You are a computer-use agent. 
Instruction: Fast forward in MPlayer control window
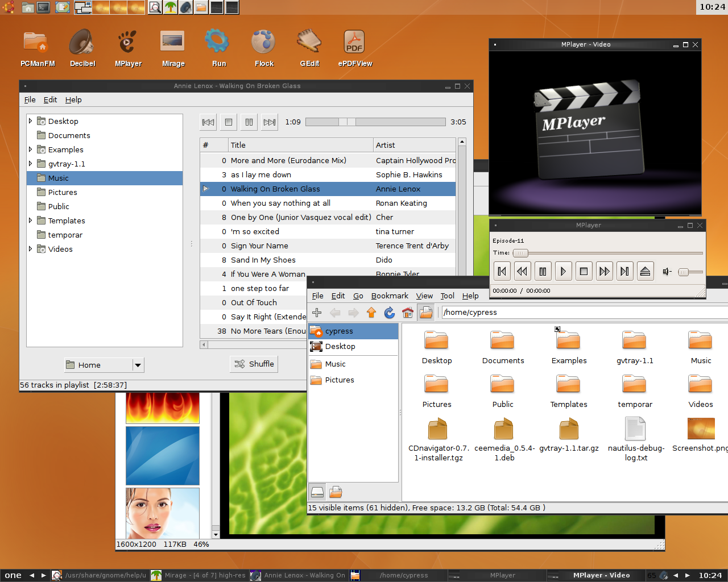(x=604, y=272)
